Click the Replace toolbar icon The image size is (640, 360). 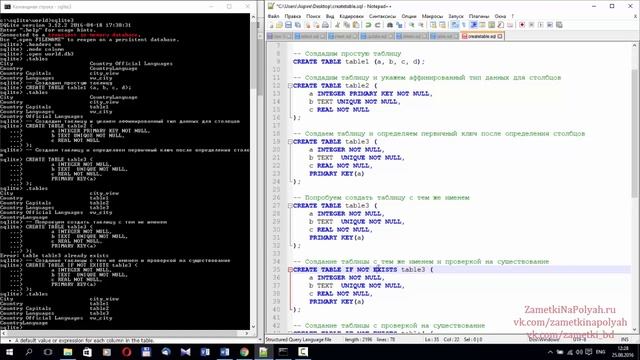click(399, 25)
